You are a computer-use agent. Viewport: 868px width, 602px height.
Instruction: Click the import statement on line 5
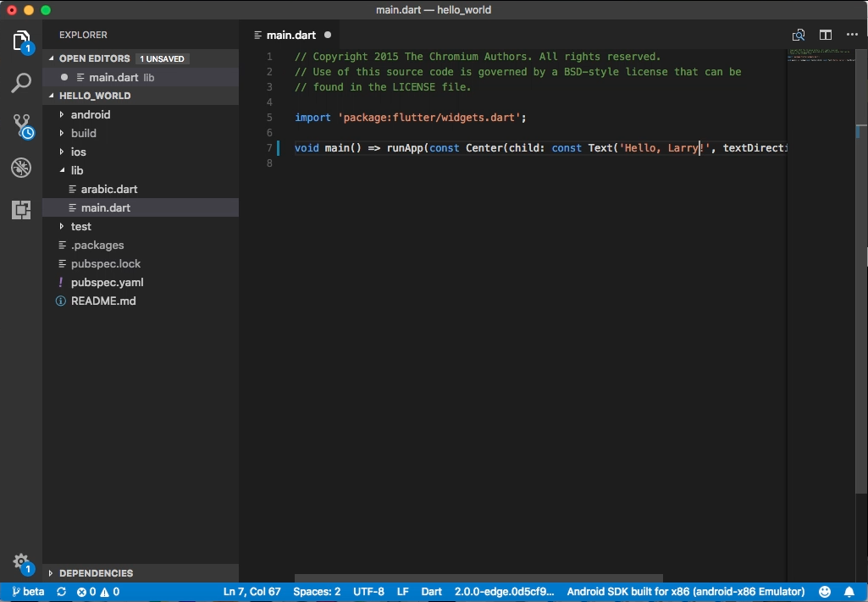[410, 118]
